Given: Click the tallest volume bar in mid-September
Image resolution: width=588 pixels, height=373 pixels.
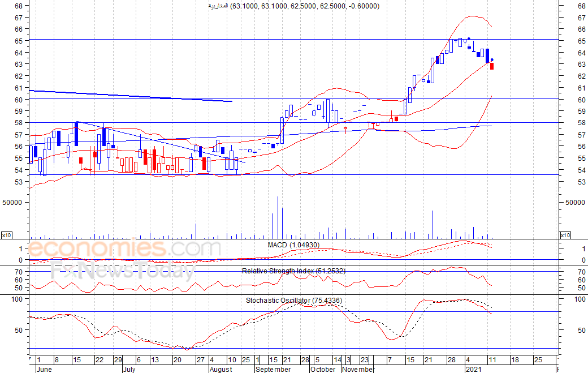Looking at the screenshot, I should (x=278, y=217).
